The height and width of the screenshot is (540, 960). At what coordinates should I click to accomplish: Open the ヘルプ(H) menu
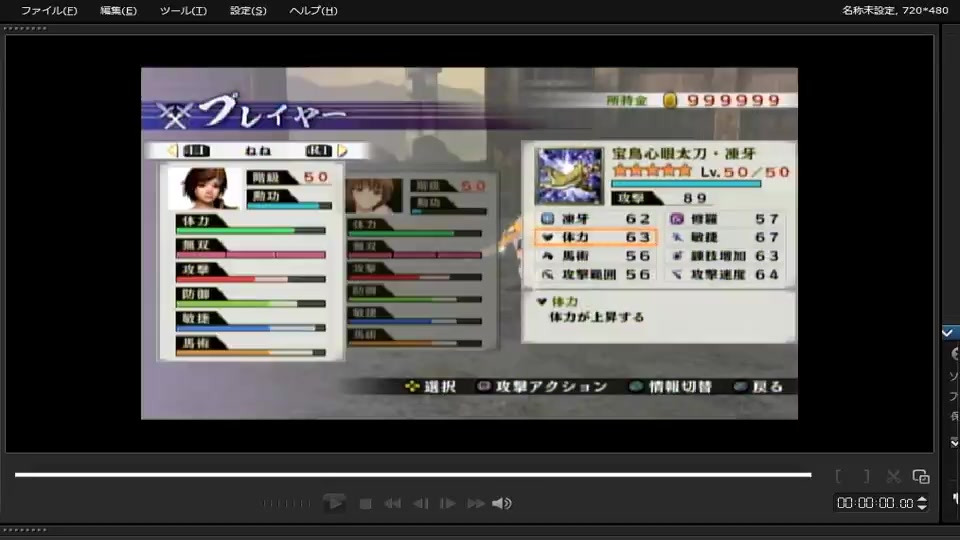pos(313,10)
